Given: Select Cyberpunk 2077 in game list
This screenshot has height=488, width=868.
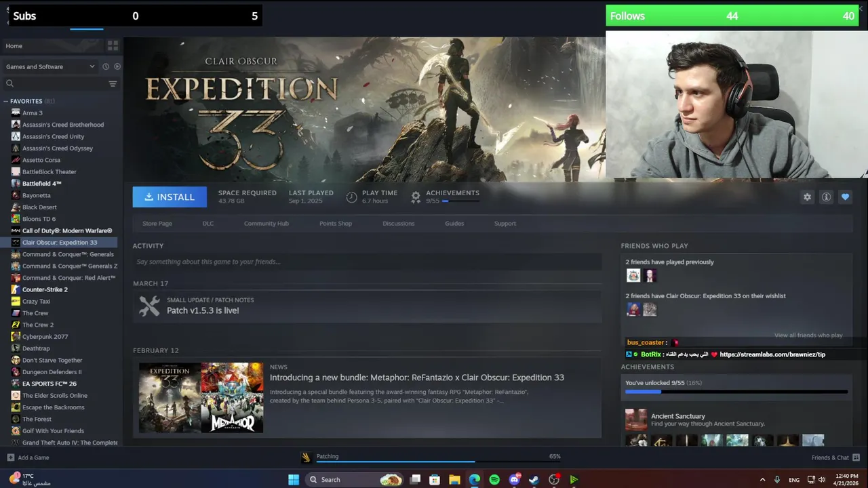Looking at the screenshot, I should 45,336.
